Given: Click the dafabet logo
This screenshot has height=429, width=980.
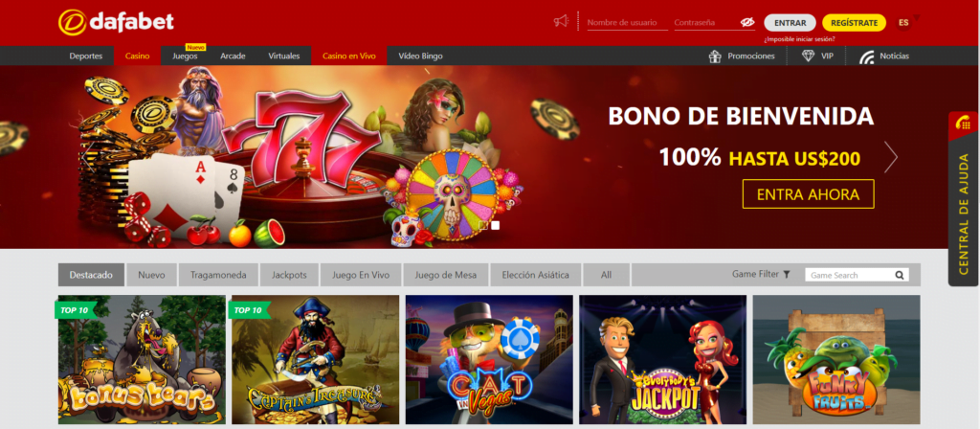Looking at the screenshot, I should pyautogui.click(x=116, y=23).
